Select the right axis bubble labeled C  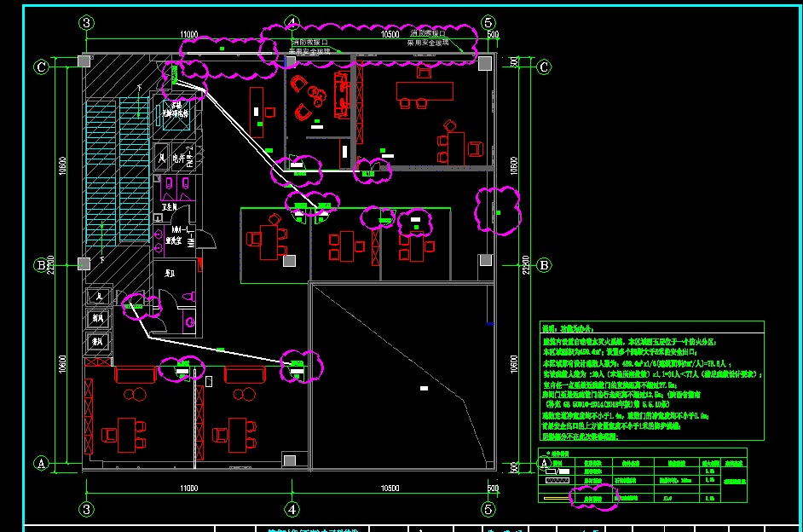pos(544,67)
